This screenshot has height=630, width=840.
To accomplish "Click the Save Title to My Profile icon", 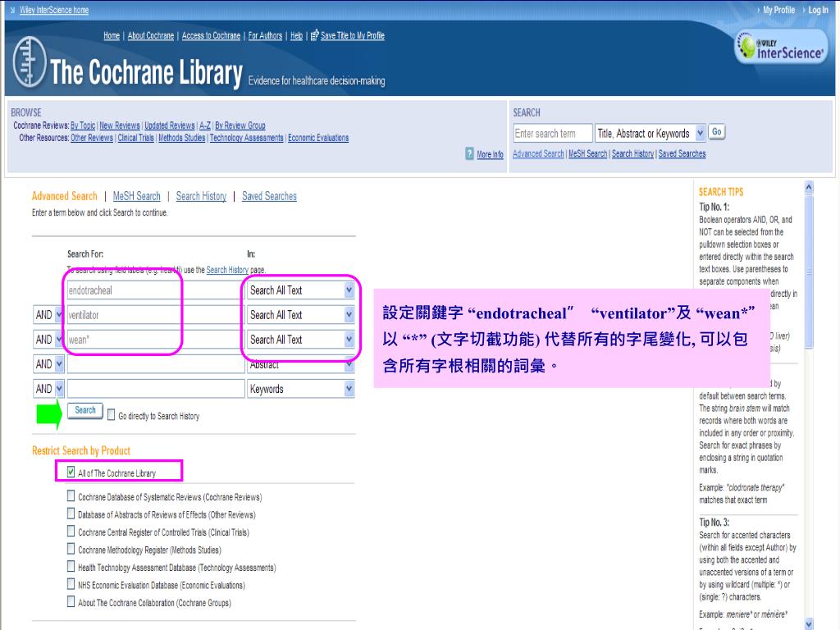I will (x=314, y=35).
